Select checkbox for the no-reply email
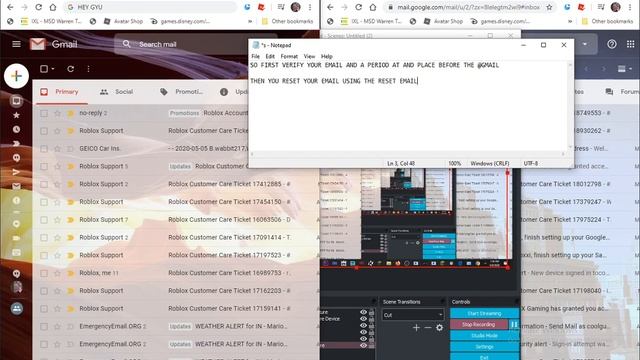The height and width of the screenshot is (360, 640). coord(44,113)
